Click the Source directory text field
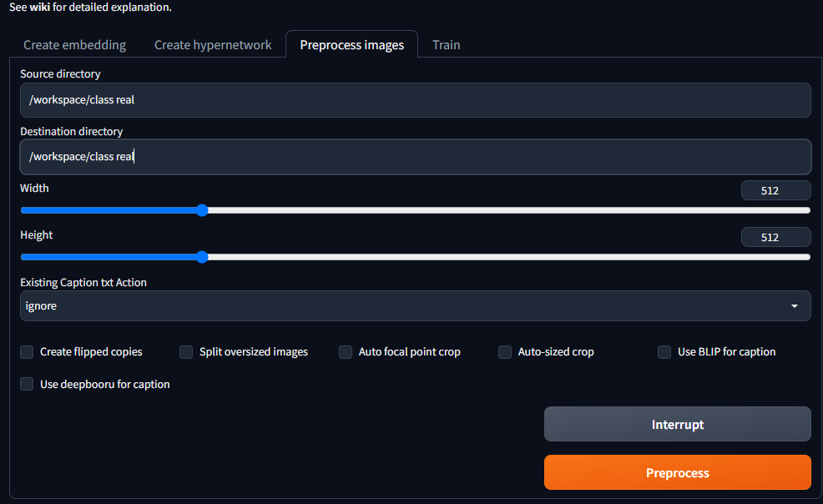This screenshot has width=823, height=504. [415, 99]
